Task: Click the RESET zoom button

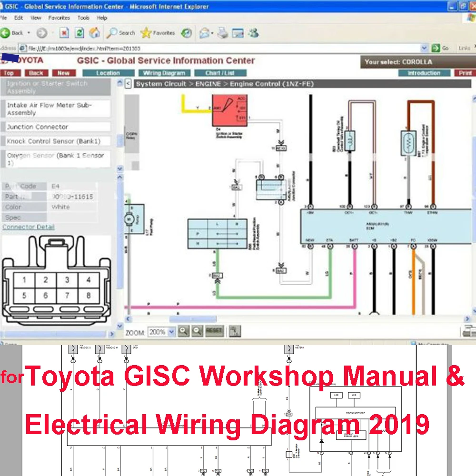Action: pyautogui.click(x=214, y=331)
